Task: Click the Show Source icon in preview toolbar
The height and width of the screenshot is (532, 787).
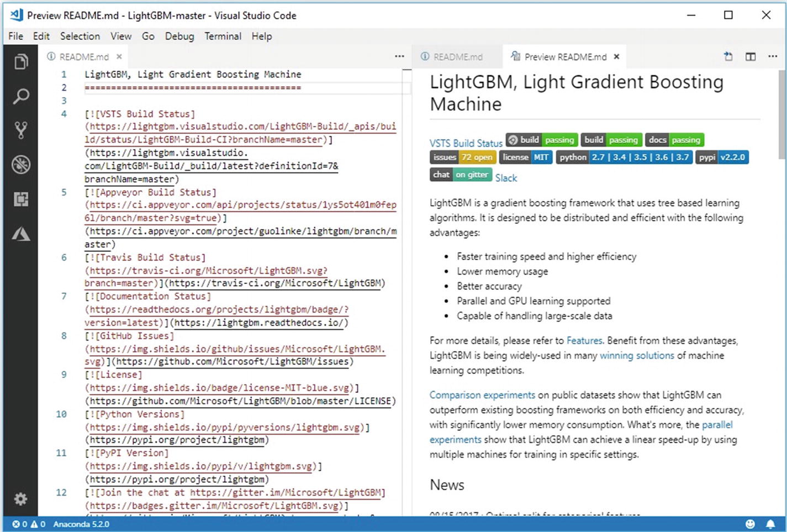Action: [x=728, y=56]
